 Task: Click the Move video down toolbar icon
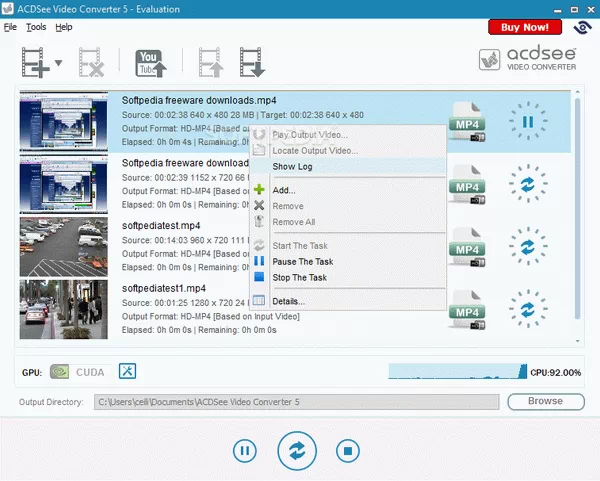(252, 62)
